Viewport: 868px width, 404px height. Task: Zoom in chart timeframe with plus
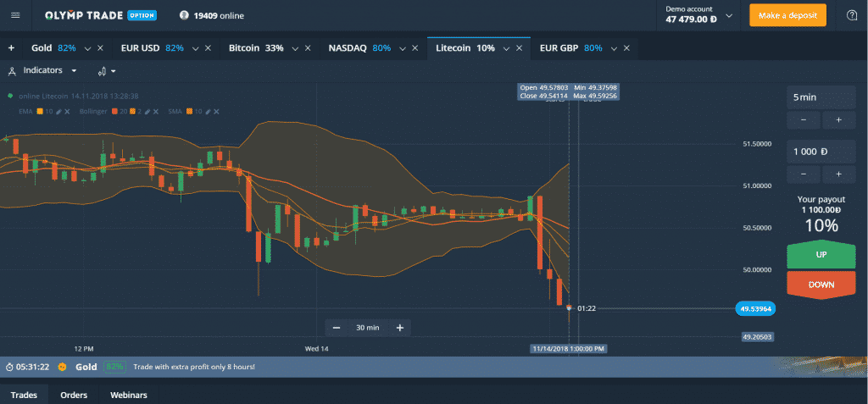click(400, 328)
